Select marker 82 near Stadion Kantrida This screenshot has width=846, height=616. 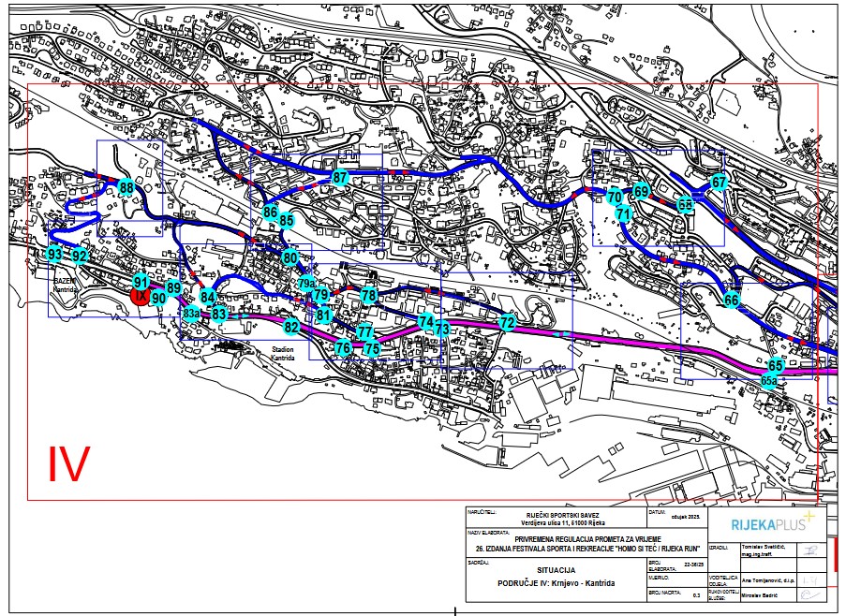click(292, 327)
